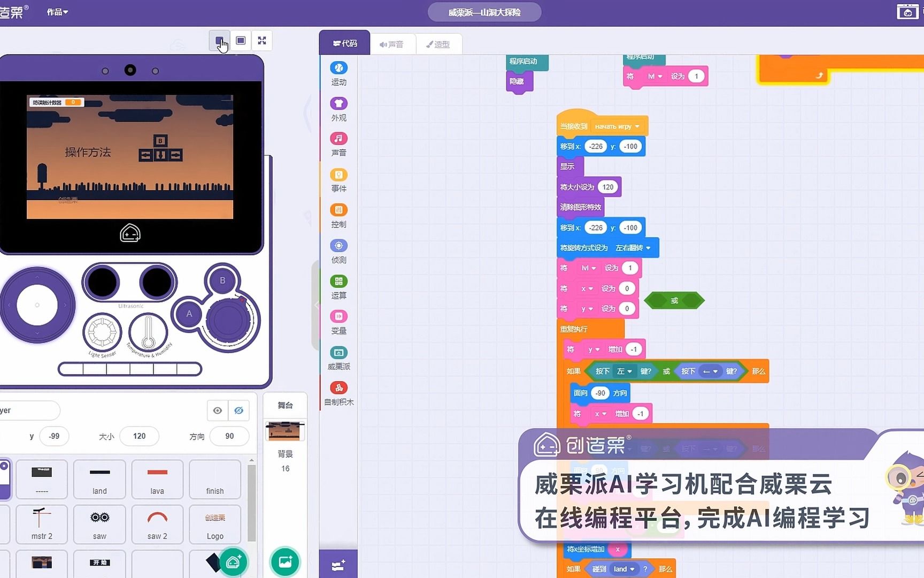
Task: Open the 左 key dropdown
Action: pyautogui.click(x=625, y=371)
